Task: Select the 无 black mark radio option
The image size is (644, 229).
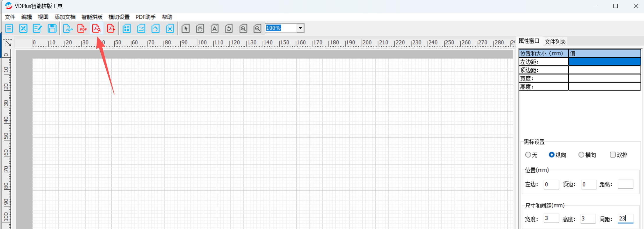Action: pos(528,155)
